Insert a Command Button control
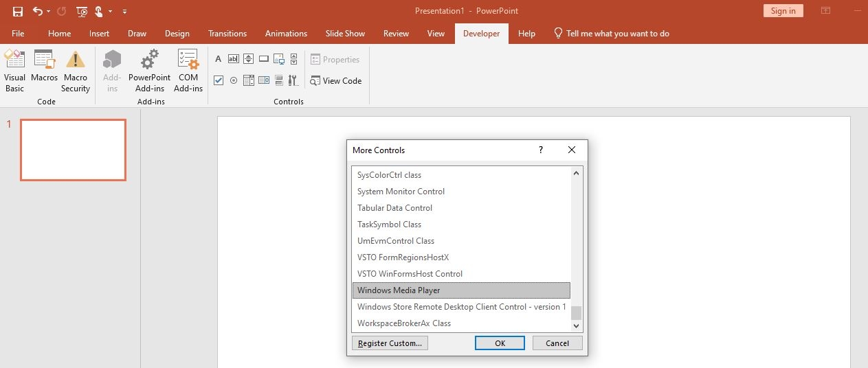Image resolution: width=868 pixels, height=368 pixels. coord(264,59)
